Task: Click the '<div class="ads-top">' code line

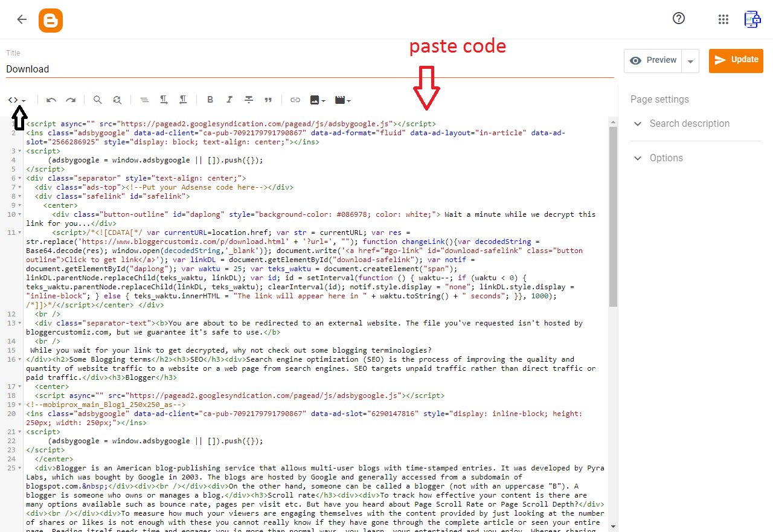Action: coord(164,187)
